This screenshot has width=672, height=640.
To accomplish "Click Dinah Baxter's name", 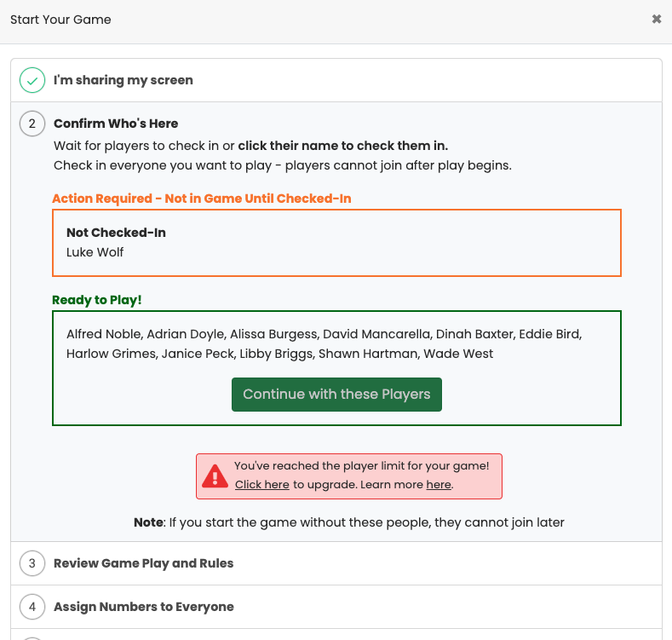I will pyautogui.click(x=475, y=334).
